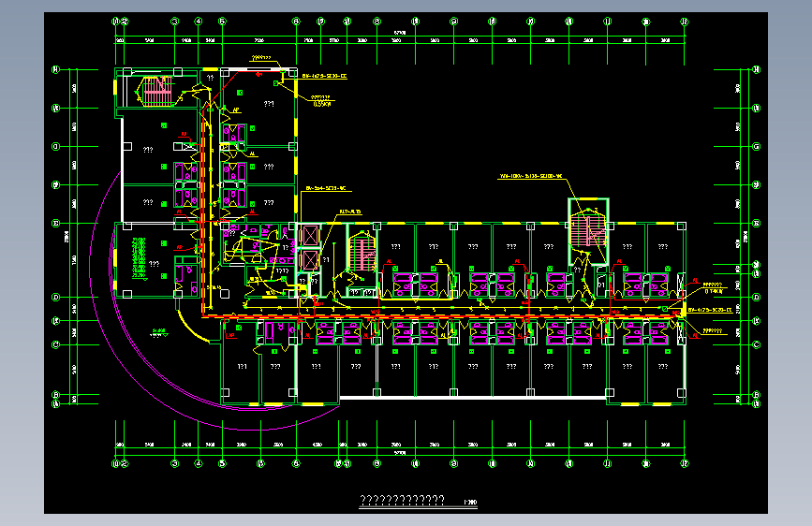Click axis bubble G on the right side

pos(756,147)
